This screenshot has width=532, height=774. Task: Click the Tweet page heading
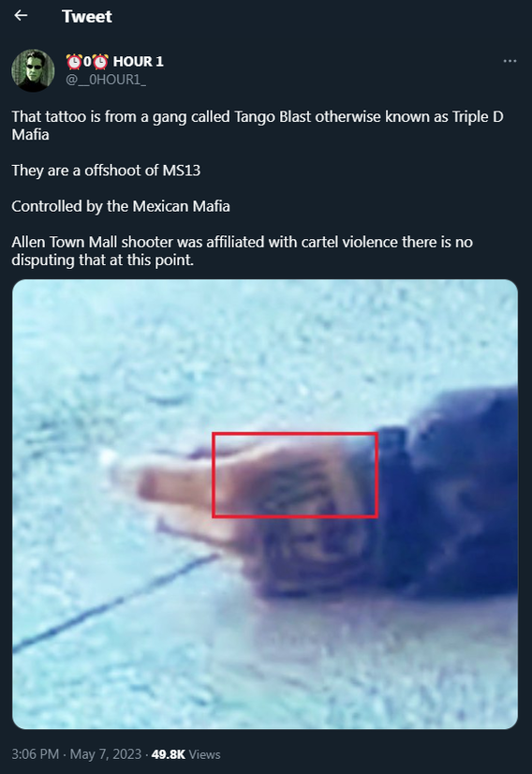(x=87, y=16)
